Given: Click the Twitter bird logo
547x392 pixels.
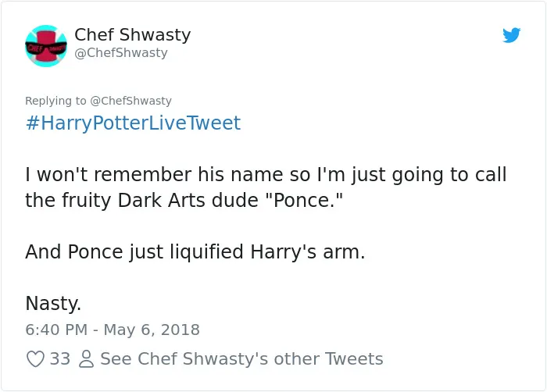Looking at the screenshot, I should 511,35.
